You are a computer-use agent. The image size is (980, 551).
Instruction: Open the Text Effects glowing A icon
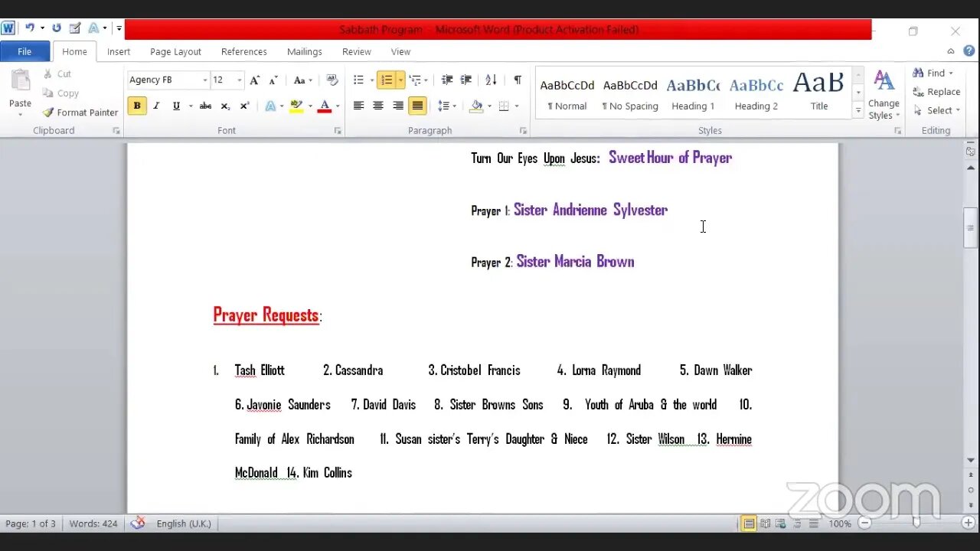click(x=270, y=106)
